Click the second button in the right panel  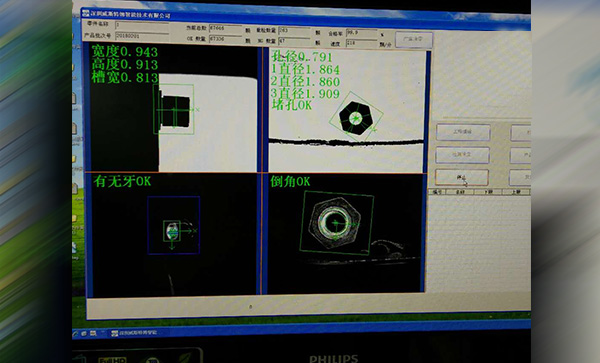pyautogui.click(x=463, y=155)
